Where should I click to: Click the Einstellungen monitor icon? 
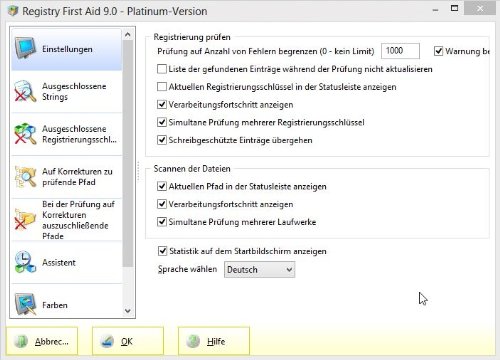25,48
